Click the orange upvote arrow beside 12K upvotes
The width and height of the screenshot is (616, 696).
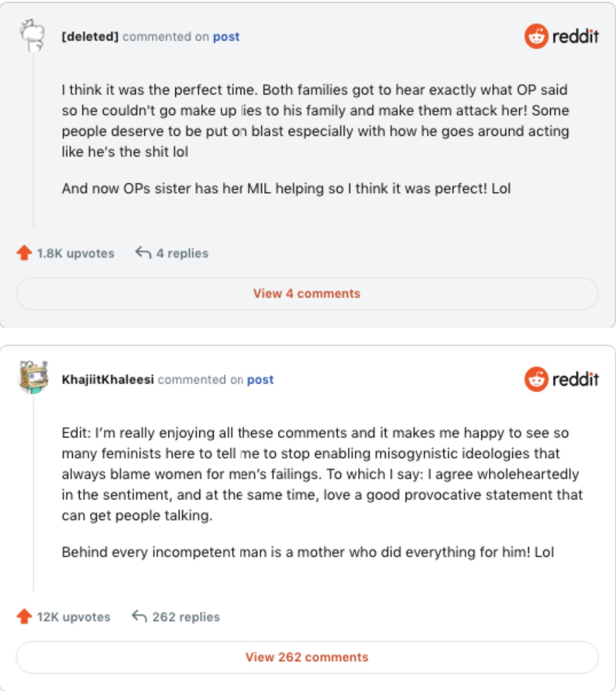tap(24, 616)
